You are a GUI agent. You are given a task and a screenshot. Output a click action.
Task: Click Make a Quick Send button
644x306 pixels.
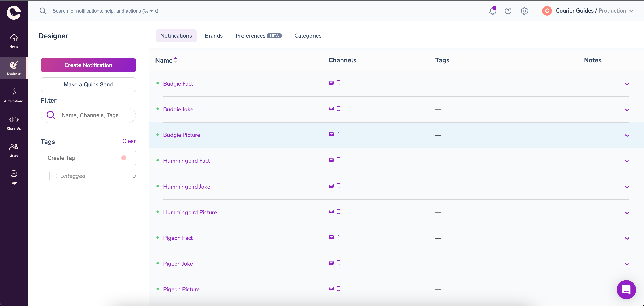(x=88, y=84)
